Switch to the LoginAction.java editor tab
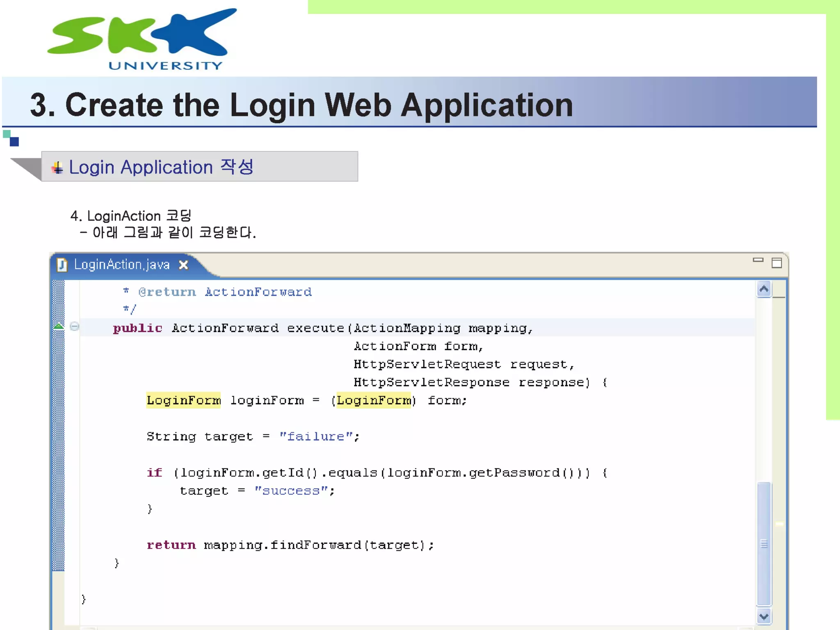 point(121,265)
